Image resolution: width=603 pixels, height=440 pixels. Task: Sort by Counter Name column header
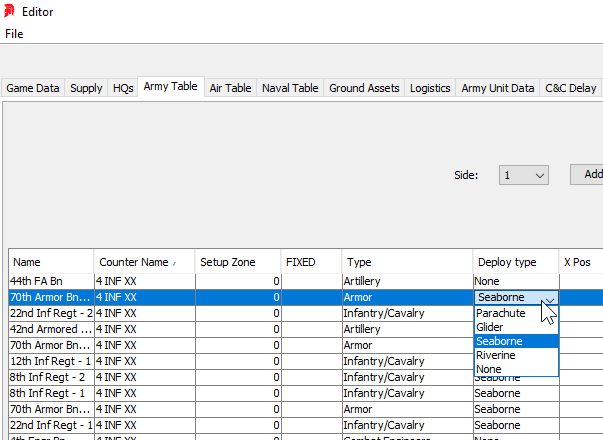click(x=145, y=262)
